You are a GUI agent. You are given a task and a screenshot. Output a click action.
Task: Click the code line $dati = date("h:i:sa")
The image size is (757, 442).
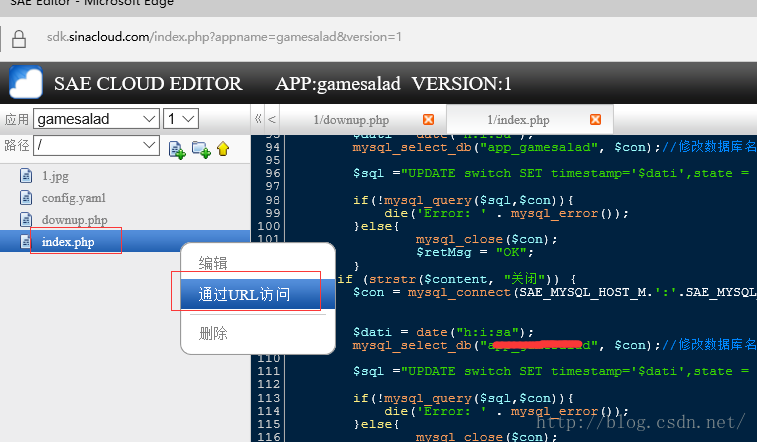[443, 332]
